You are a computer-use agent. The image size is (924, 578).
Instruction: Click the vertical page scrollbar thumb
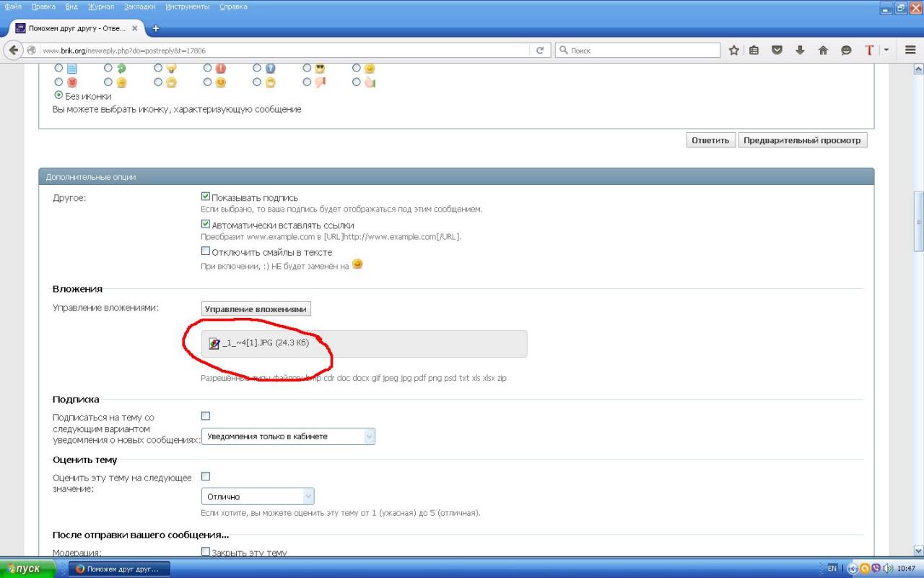[918, 221]
